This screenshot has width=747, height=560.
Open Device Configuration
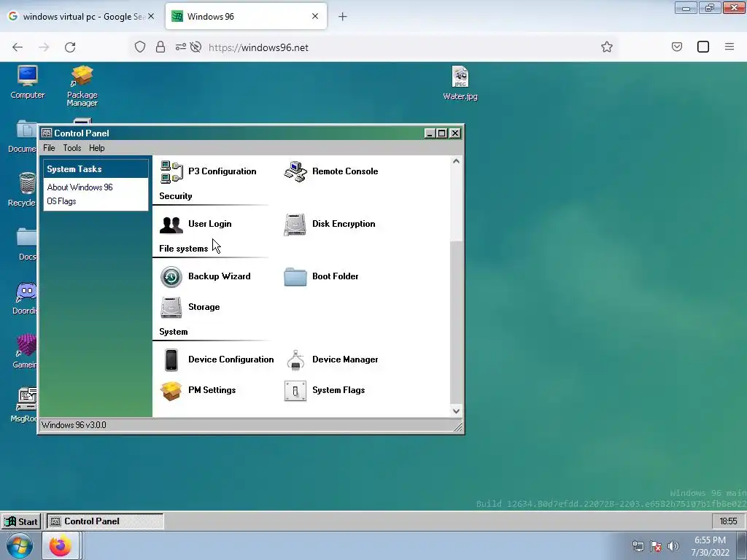(217, 359)
